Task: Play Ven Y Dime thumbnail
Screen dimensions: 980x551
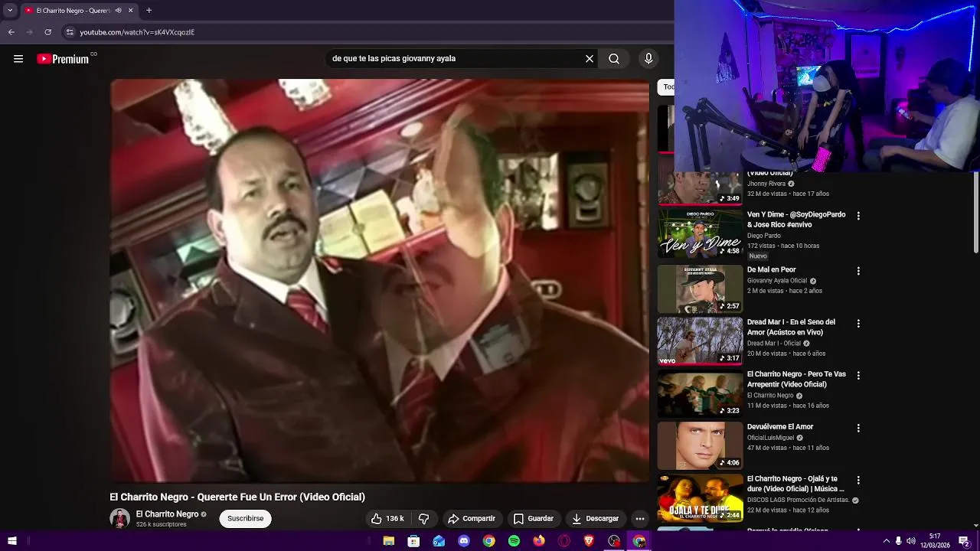Action: pyautogui.click(x=700, y=234)
